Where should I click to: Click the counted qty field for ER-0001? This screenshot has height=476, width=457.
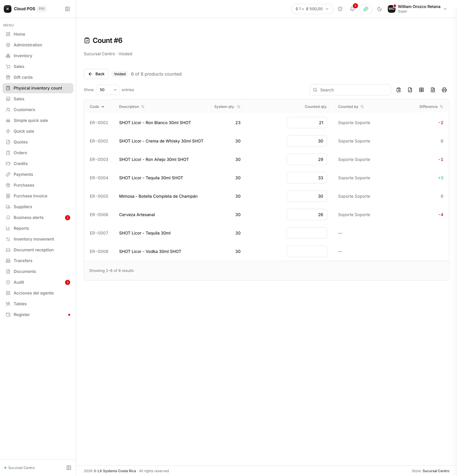[307, 122]
